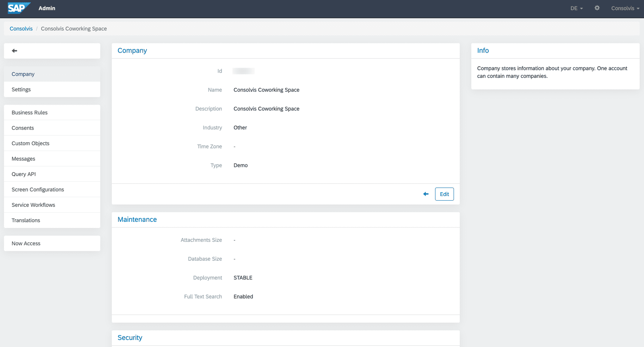Open Business Rules in the sidebar
Image resolution: width=644 pixels, height=347 pixels.
[x=52, y=112]
